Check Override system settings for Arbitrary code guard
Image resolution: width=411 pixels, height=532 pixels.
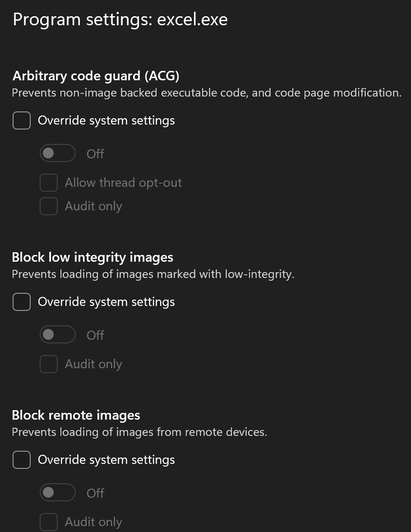(22, 121)
